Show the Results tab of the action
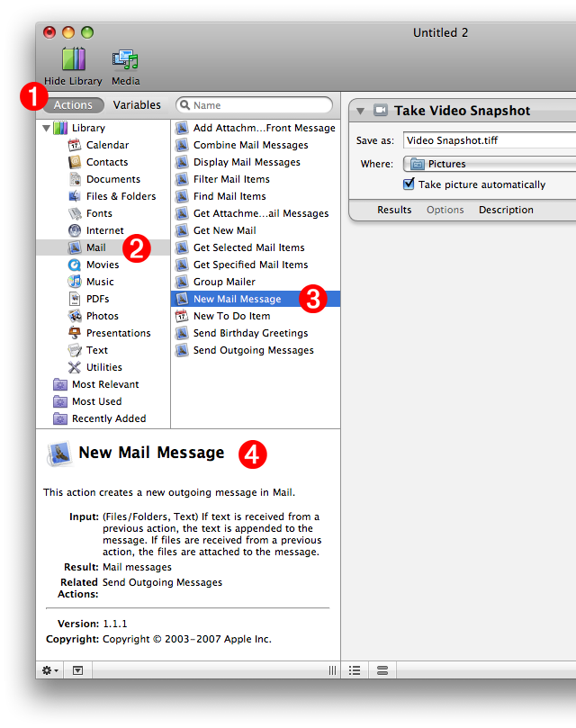 pyautogui.click(x=394, y=210)
